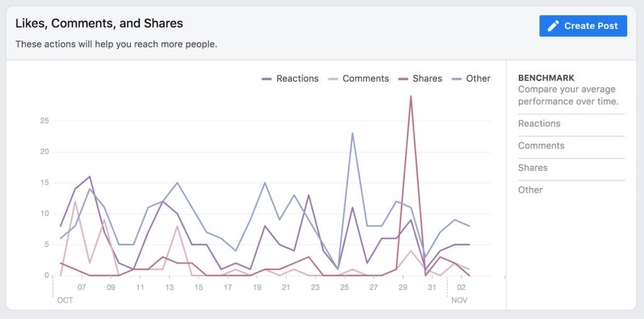Click the Create Post button label
This screenshot has width=644, height=319.
[x=591, y=26]
